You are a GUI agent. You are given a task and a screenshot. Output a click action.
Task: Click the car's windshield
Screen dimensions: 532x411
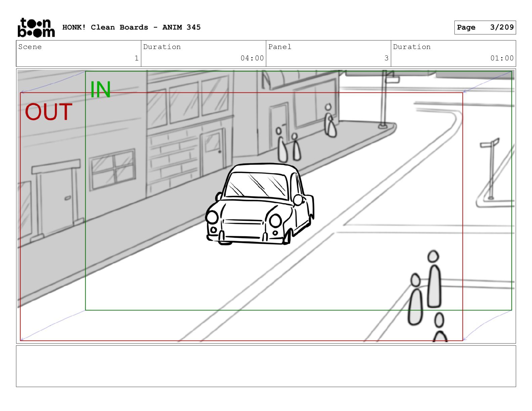[x=257, y=185]
